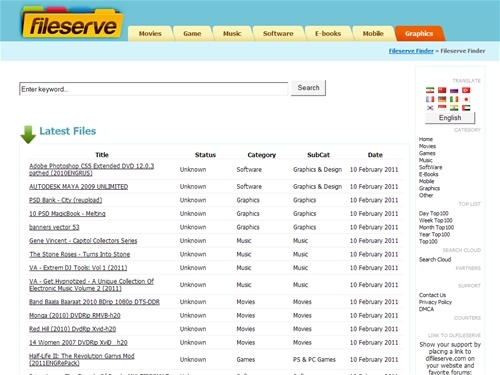Open the AUTODESK MAYA 2009 UNLIMITED link
Image resolution: width=500 pixels, height=375 pixels.
(79, 187)
